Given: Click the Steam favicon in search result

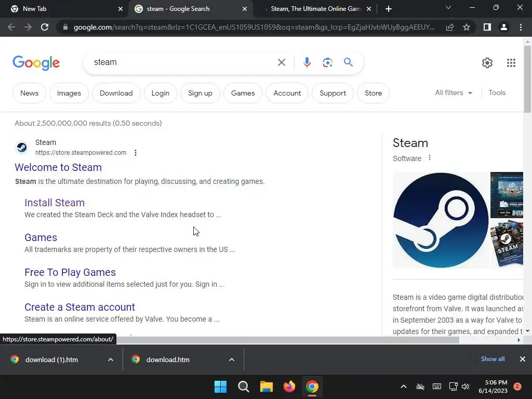Looking at the screenshot, I should [x=22, y=147].
